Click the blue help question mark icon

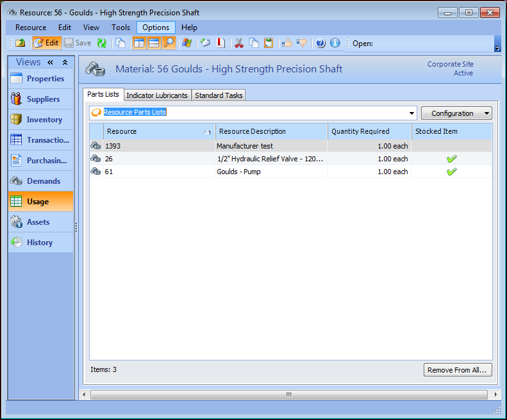[320, 43]
